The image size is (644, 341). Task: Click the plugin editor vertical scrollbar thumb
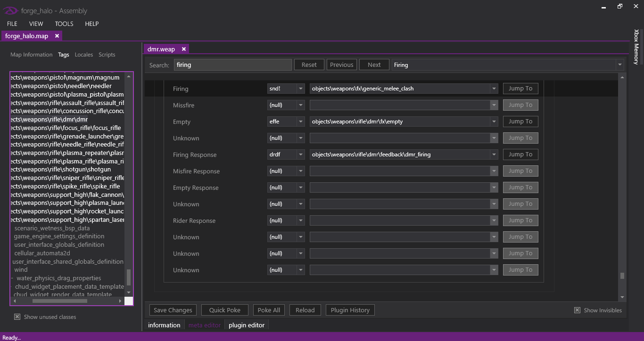(622, 276)
